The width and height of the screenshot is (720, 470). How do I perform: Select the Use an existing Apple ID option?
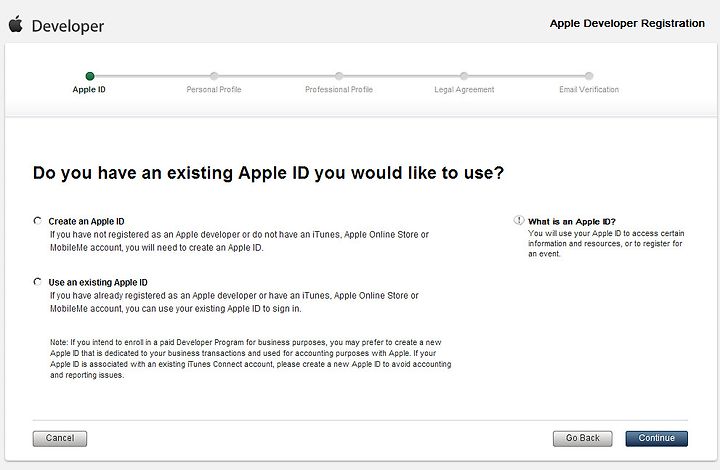pyautogui.click(x=38, y=282)
